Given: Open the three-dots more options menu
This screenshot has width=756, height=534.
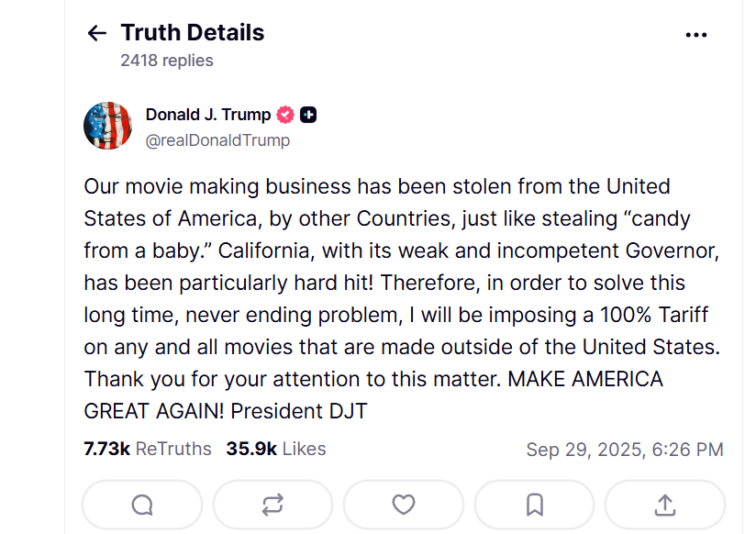Looking at the screenshot, I should [x=696, y=35].
